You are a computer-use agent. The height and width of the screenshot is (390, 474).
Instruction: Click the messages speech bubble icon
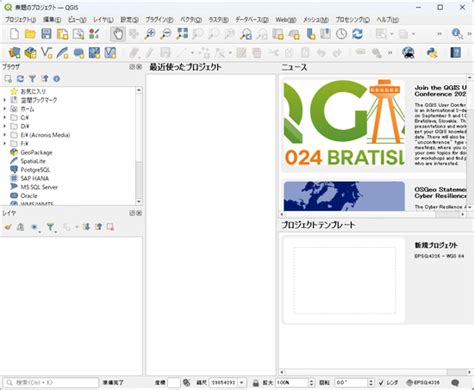pyautogui.click(x=455, y=383)
